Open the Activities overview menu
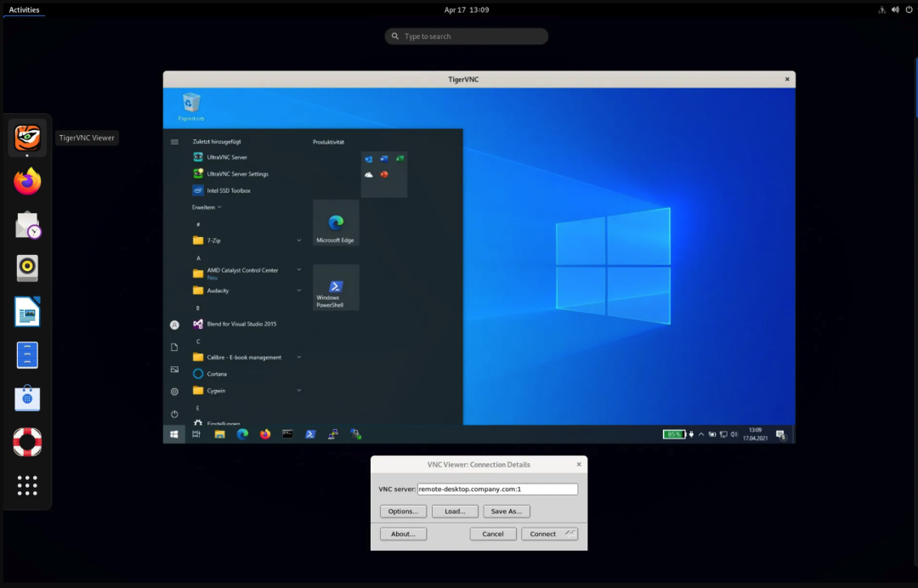The height and width of the screenshot is (588, 918). [x=24, y=9]
